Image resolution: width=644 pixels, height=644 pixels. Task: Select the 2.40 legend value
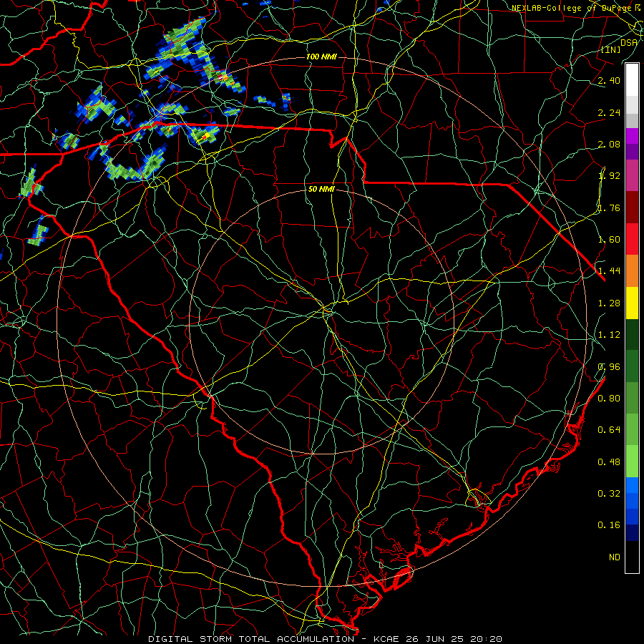point(609,80)
